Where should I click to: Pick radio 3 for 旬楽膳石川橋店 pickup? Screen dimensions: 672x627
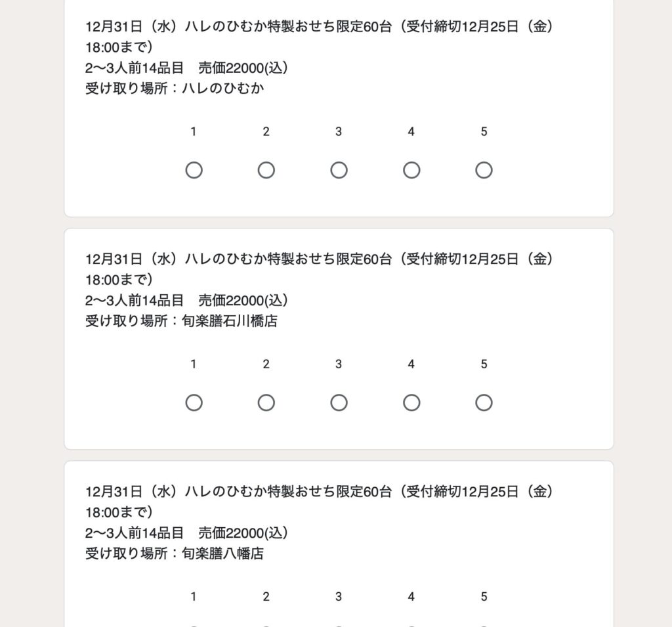[339, 403]
